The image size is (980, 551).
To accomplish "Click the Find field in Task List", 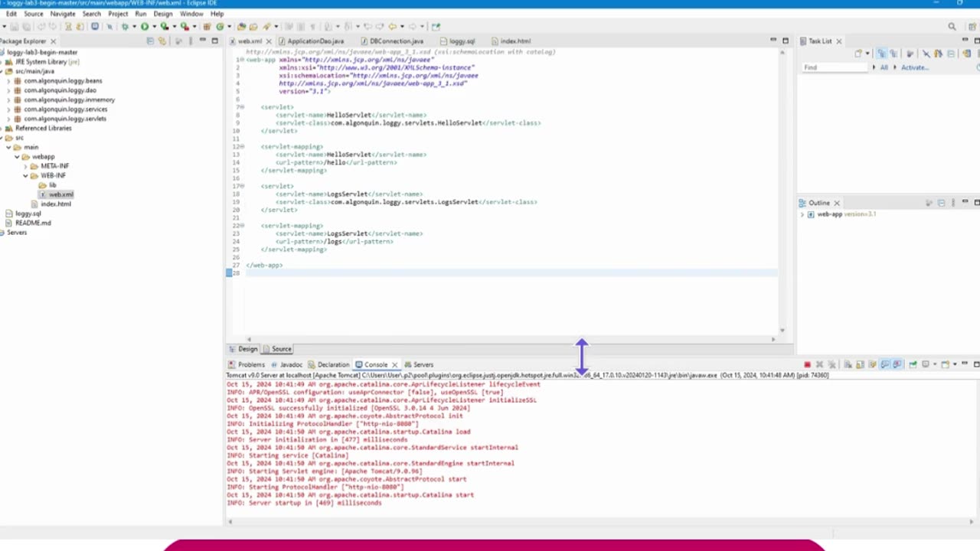I will tap(835, 67).
